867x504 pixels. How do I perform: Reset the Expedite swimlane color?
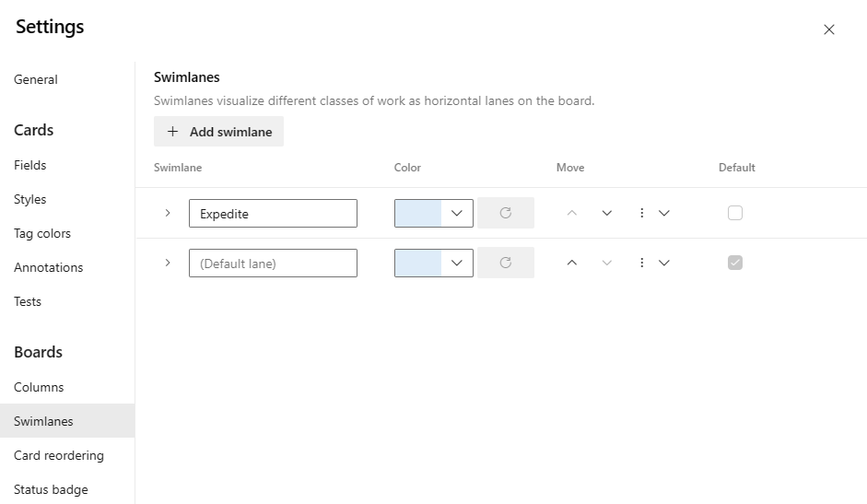505,213
